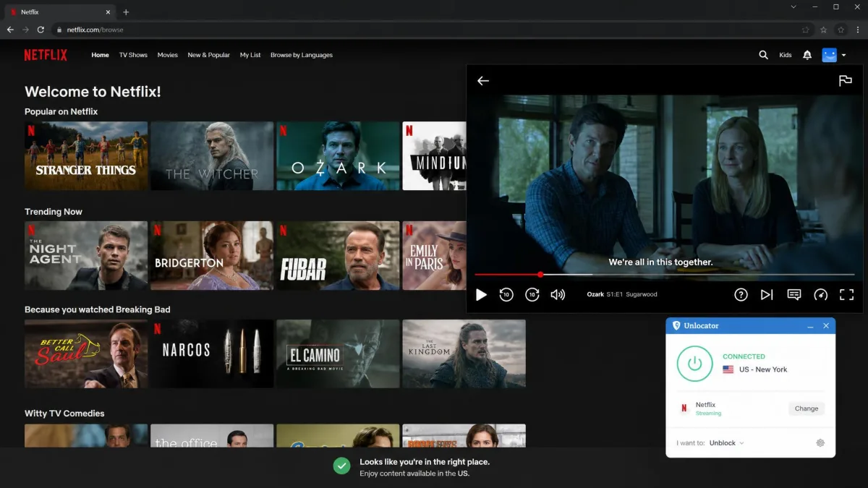Click Trending Now row title
Screen dimensions: 868x488
tap(54, 212)
